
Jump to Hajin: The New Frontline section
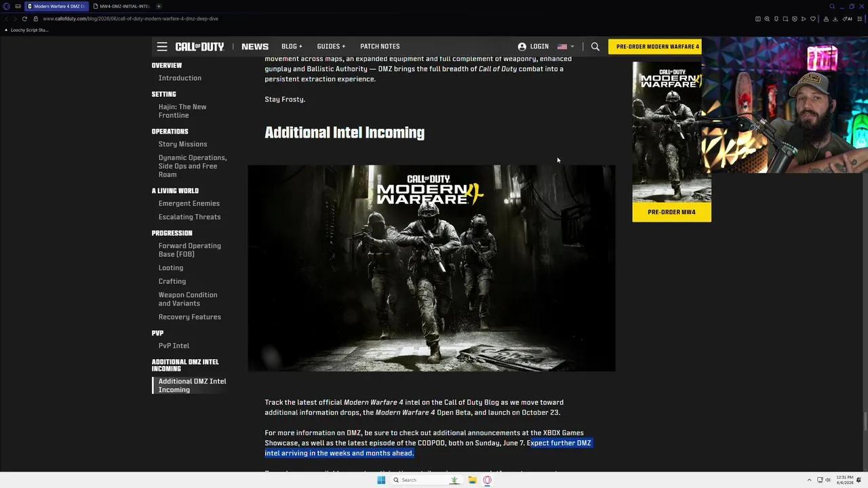tap(182, 111)
